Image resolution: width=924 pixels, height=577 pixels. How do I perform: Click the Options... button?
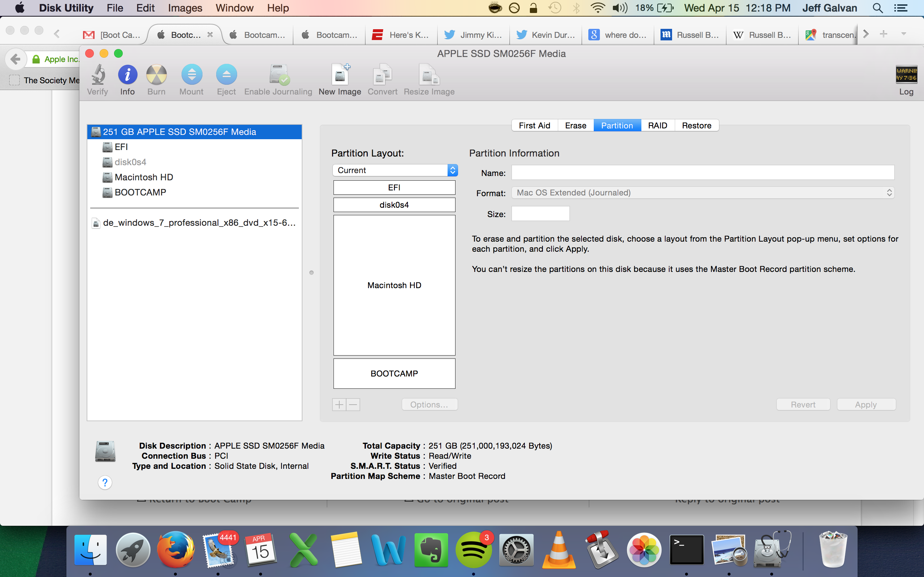point(429,405)
